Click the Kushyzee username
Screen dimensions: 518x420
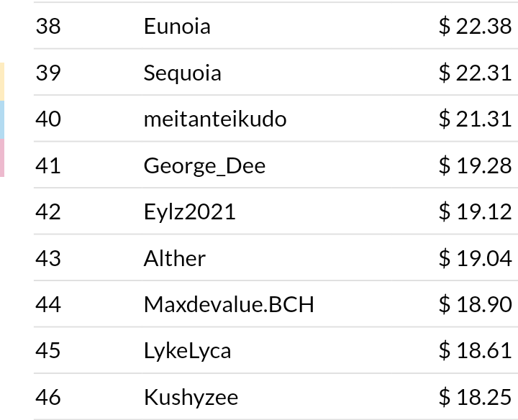(x=191, y=398)
